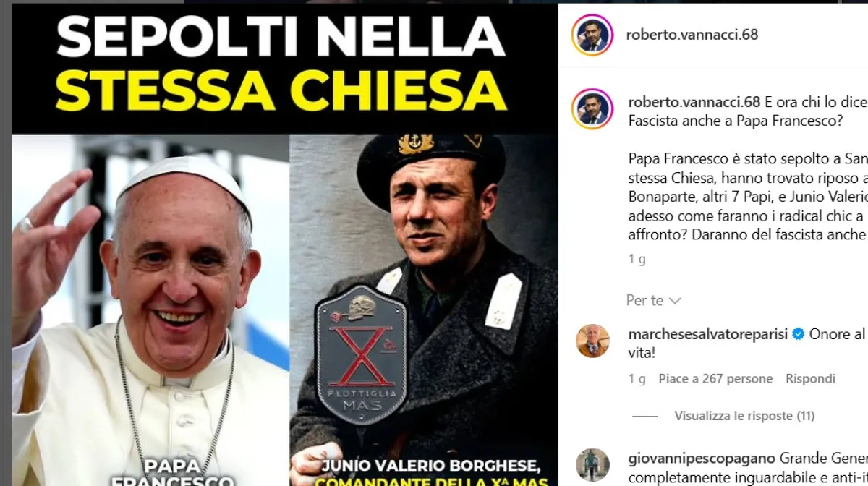
Task: Click the chevron next to Per te
Action: 675,300
